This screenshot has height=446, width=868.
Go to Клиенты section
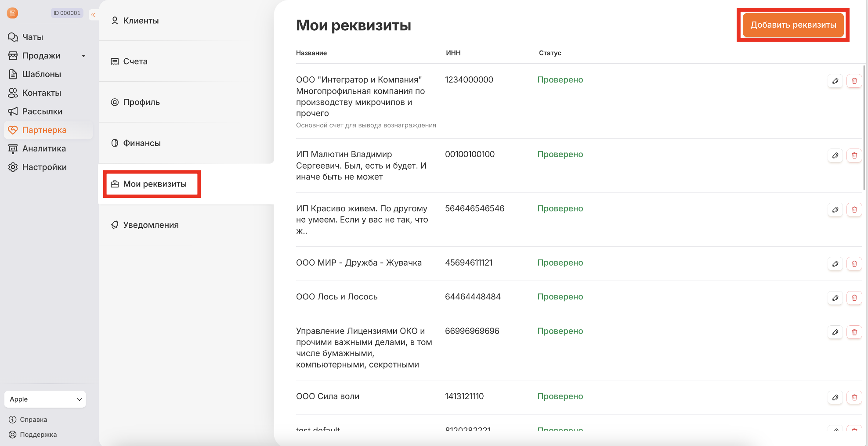141,21
